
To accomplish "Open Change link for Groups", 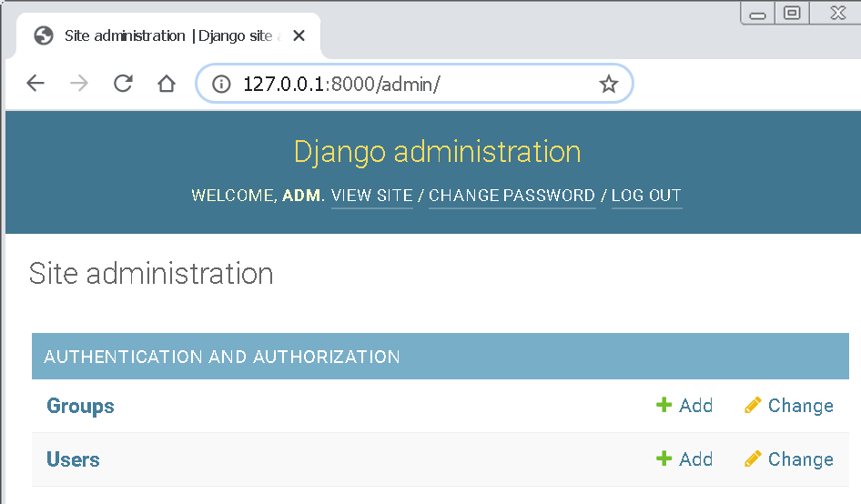I will click(x=801, y=406).
